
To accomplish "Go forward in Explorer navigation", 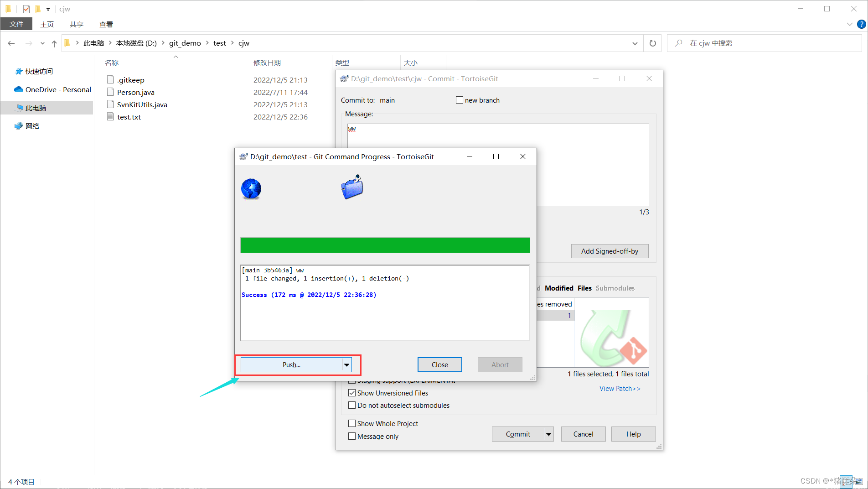I will tap(29, 43).
